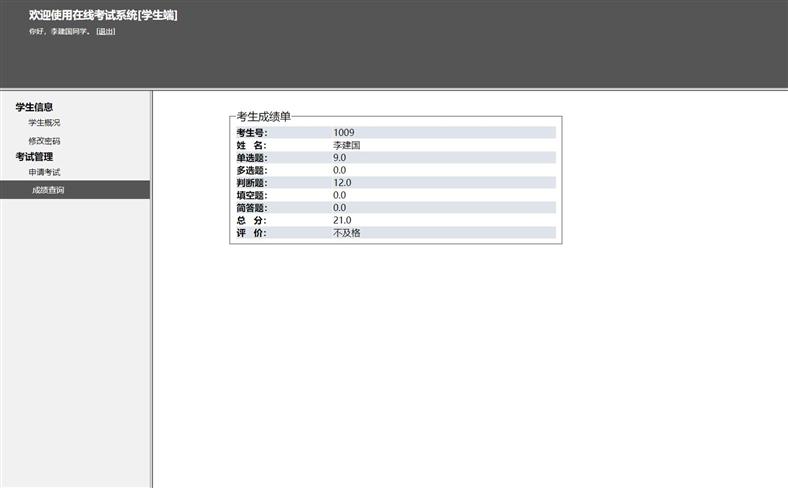
Task: Click the 评价 label
Action: tap(252, 233)
